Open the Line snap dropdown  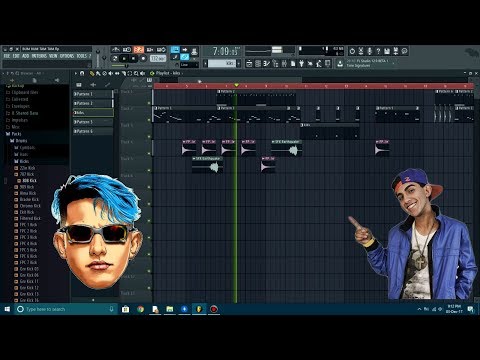click(189, 65)
